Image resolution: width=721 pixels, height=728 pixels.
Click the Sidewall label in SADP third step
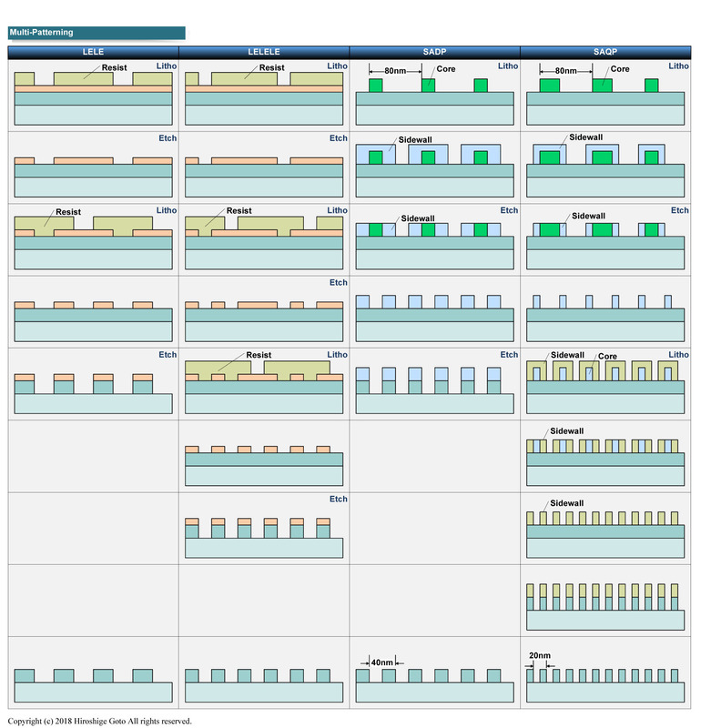[x=418, y=218]
